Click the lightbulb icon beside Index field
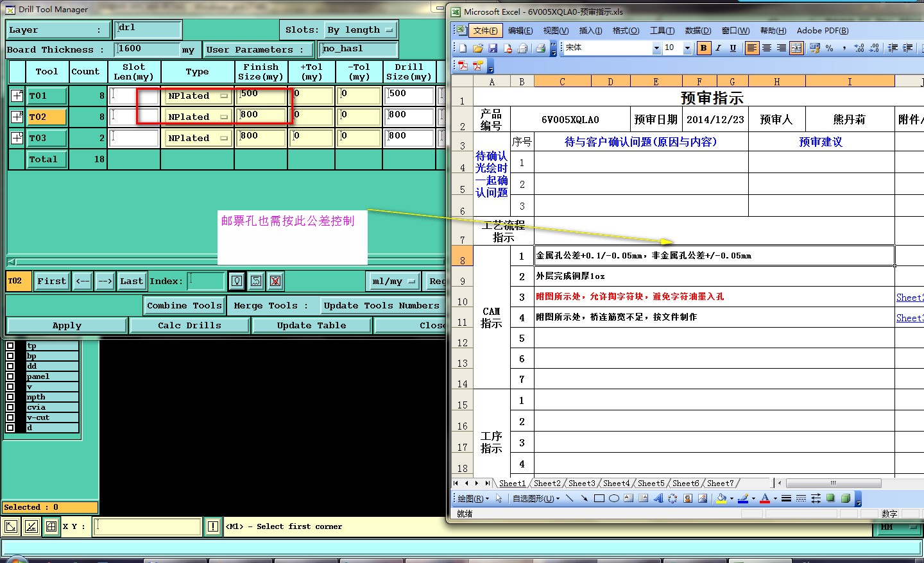 [x=237, y=281]
